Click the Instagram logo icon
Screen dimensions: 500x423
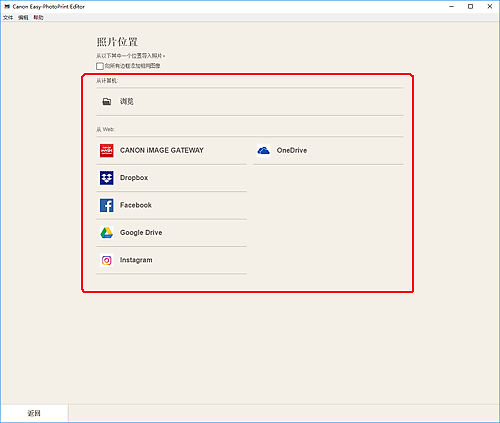click(107, 260)
